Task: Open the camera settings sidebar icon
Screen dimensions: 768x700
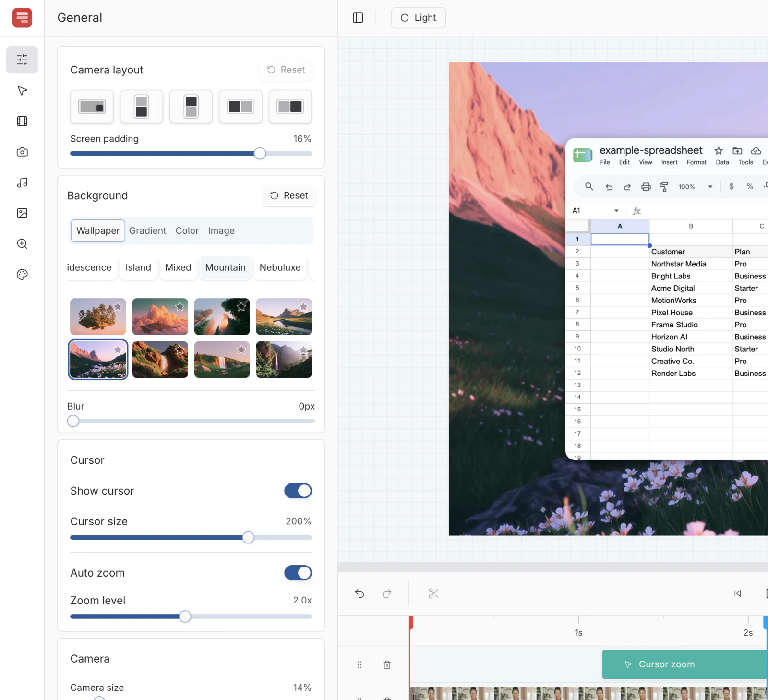Action: pyautogui.click(x=22, y=152)
